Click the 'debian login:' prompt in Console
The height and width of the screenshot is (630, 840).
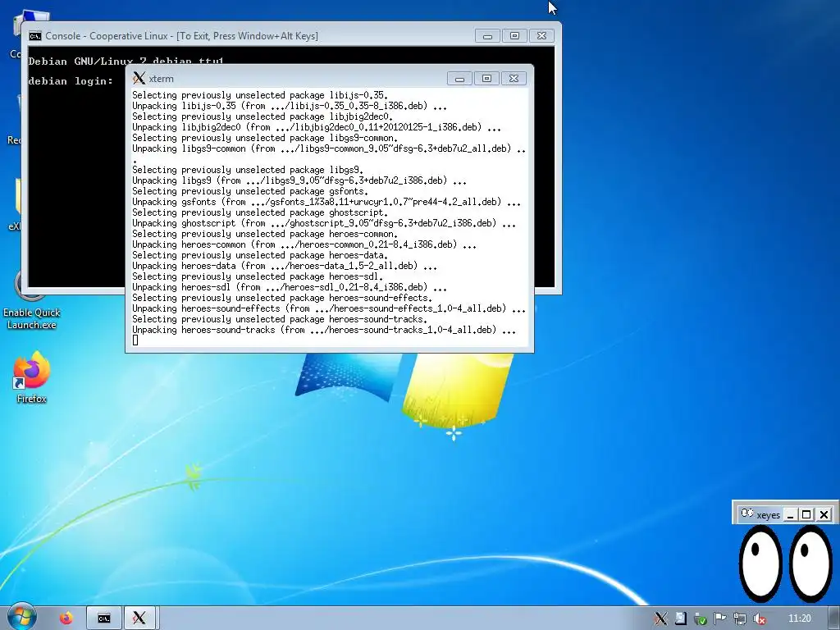click(71, 81)
